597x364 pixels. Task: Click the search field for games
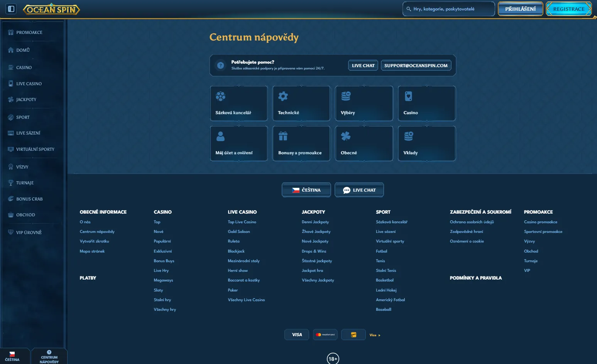tap(449, 9)
